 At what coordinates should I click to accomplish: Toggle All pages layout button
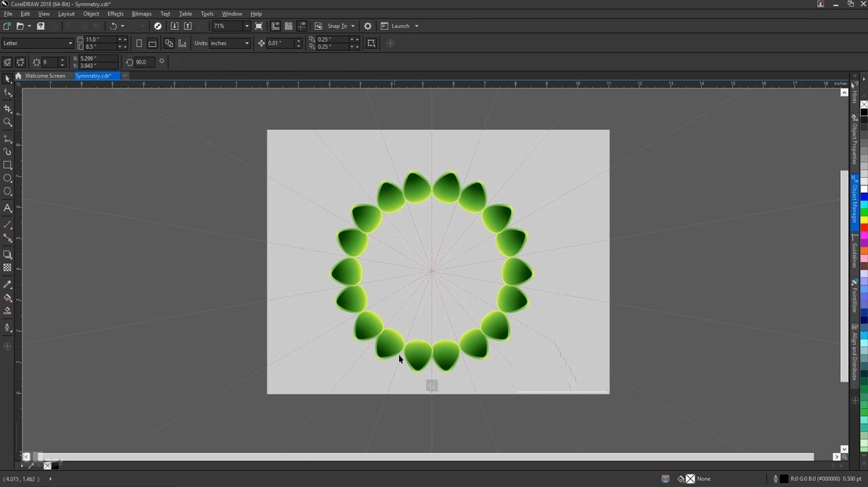tap(169, 43)
